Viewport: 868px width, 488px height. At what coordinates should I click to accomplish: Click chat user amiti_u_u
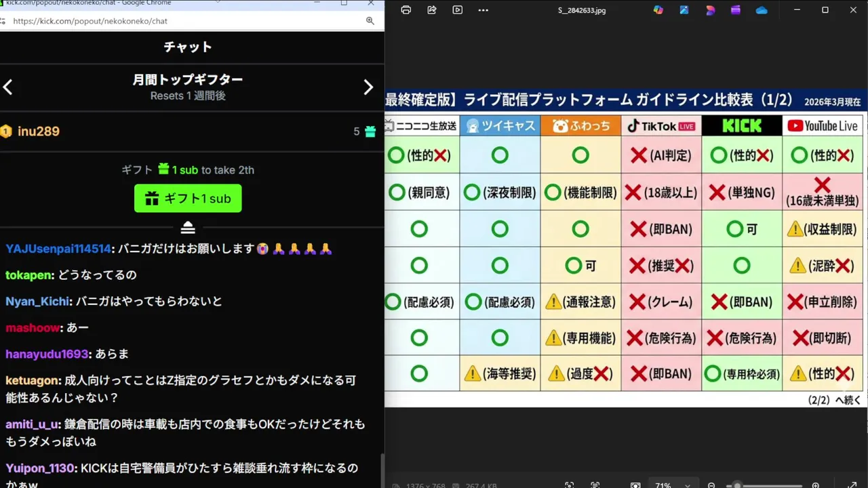point(32,425)
